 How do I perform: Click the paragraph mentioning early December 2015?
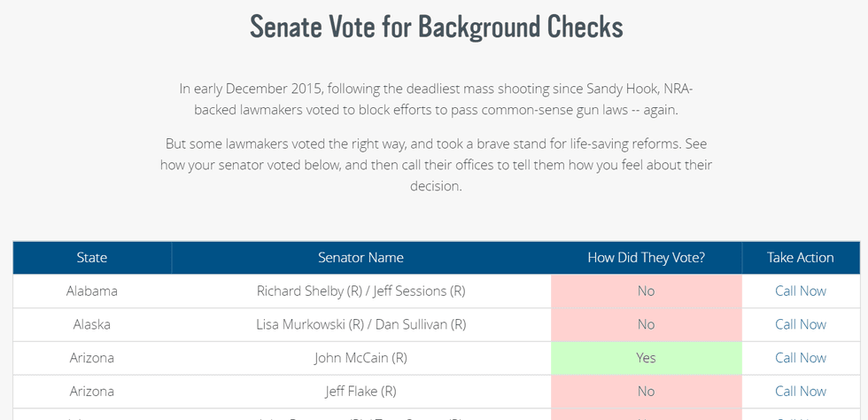click(x=436, y=99)
